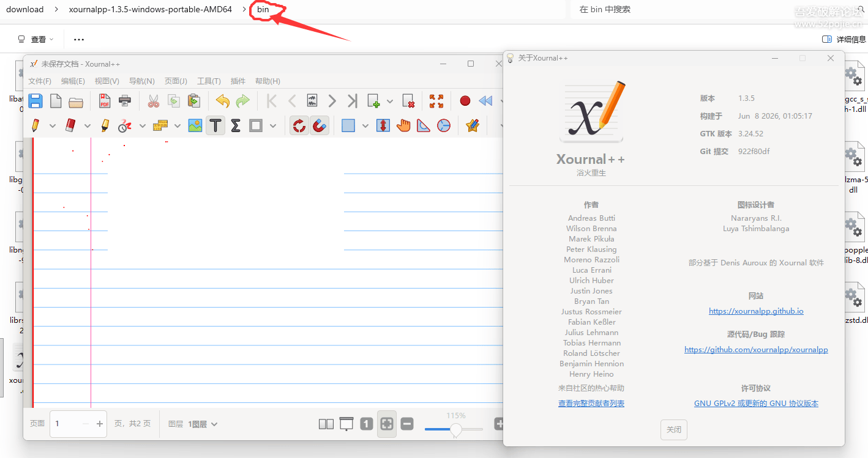Viewport: 868px width, 458px height.
Task: Open the 文件(F) menu
Action: tap(40, 81)
